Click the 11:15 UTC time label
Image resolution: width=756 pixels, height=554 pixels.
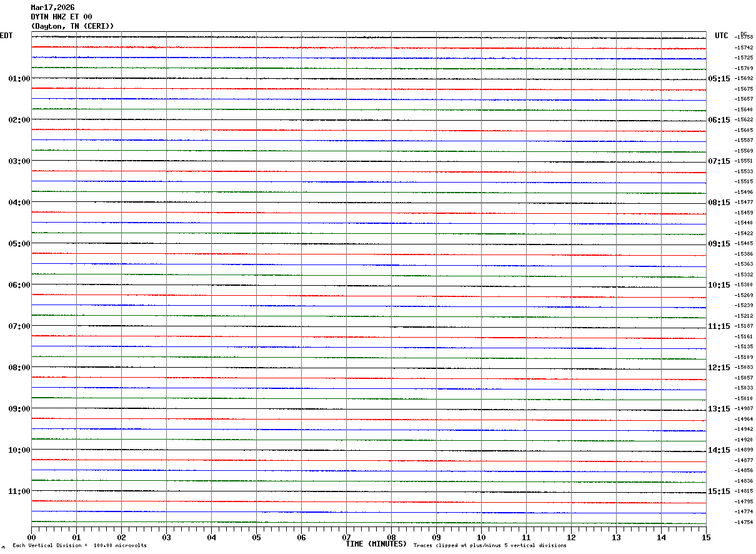[719, 326]
